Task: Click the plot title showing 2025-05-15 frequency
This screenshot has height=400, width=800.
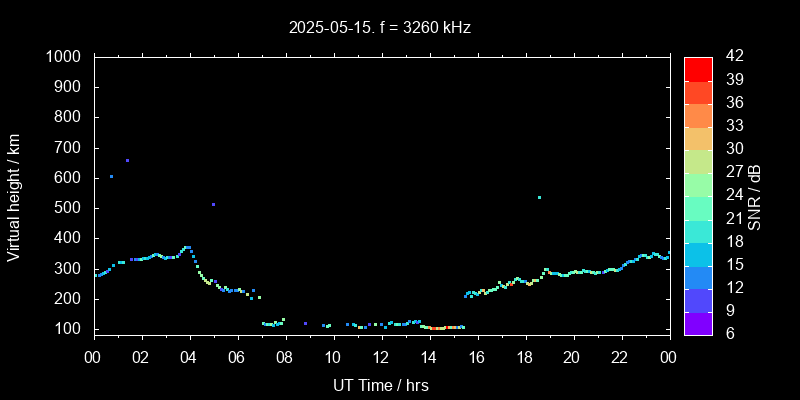Action: [380, 28]
